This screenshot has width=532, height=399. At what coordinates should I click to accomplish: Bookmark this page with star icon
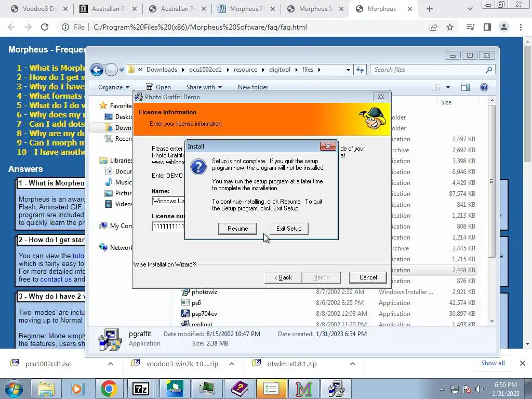[450, 27]
